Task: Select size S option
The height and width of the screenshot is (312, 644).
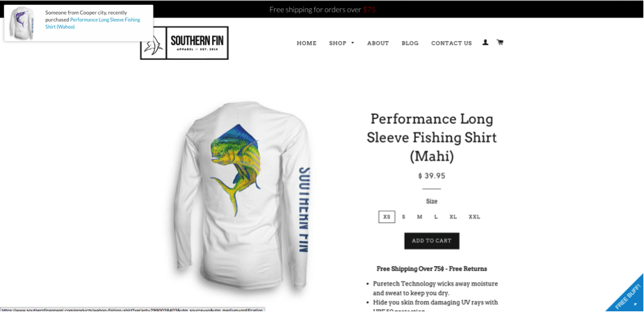Action: coord(403,217)
